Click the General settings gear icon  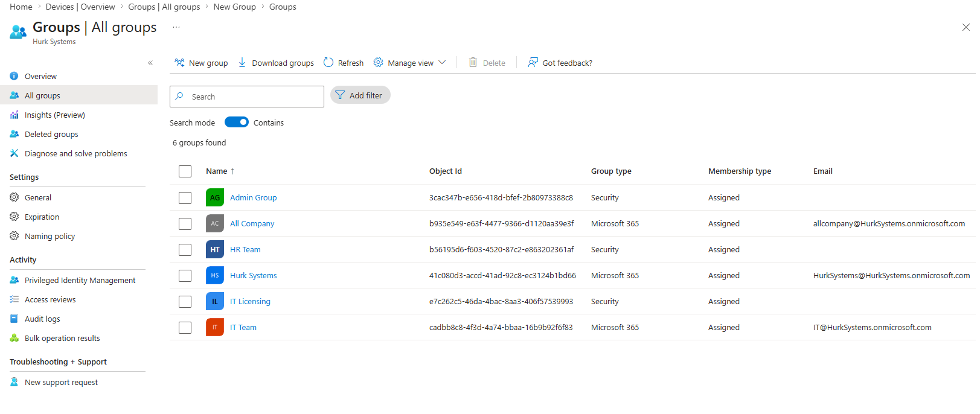(14, 197)
